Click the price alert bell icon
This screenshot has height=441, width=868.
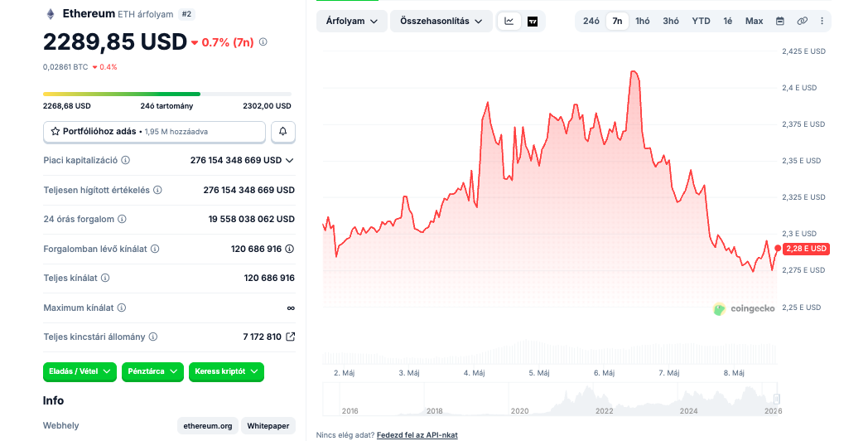pyautogui.click(x=283, y=131)
